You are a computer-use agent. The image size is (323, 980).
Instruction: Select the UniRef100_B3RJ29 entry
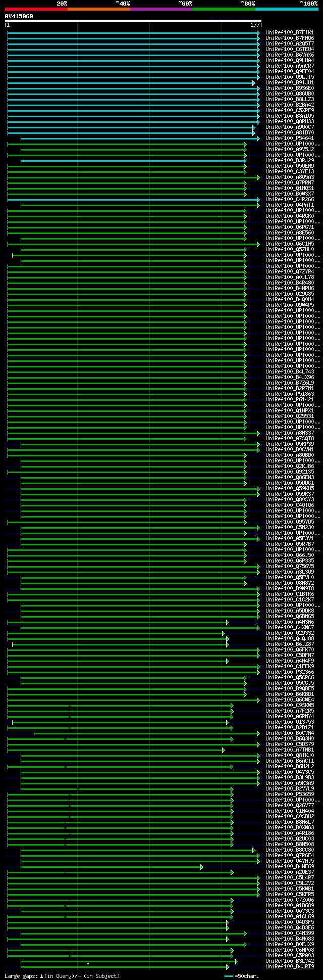290,161
